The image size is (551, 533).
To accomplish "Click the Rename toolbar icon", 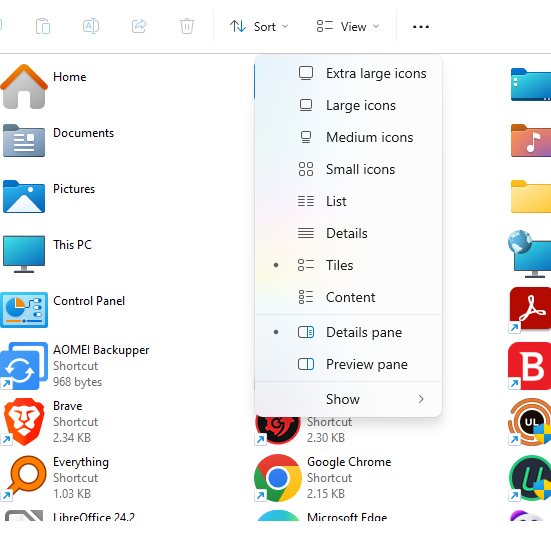I will point(91,26).
